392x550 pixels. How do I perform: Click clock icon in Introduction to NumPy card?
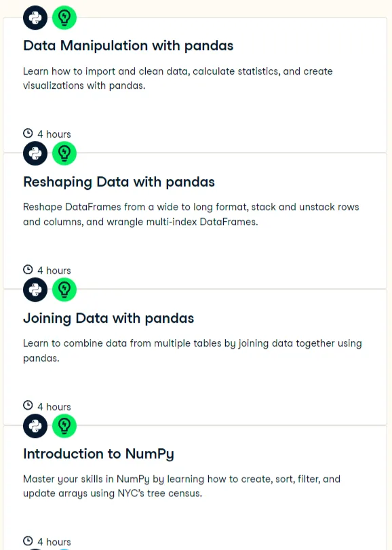pyautogui.click(x=28, y=541)
